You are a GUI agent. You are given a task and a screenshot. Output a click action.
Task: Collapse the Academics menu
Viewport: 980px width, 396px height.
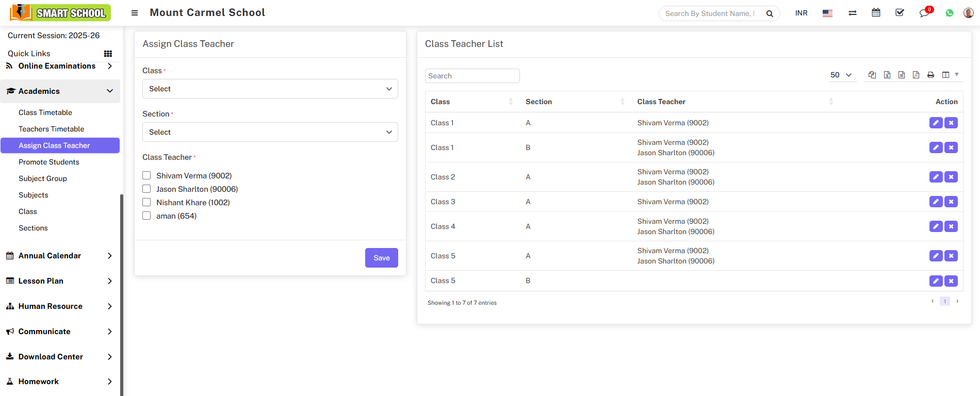60,91
